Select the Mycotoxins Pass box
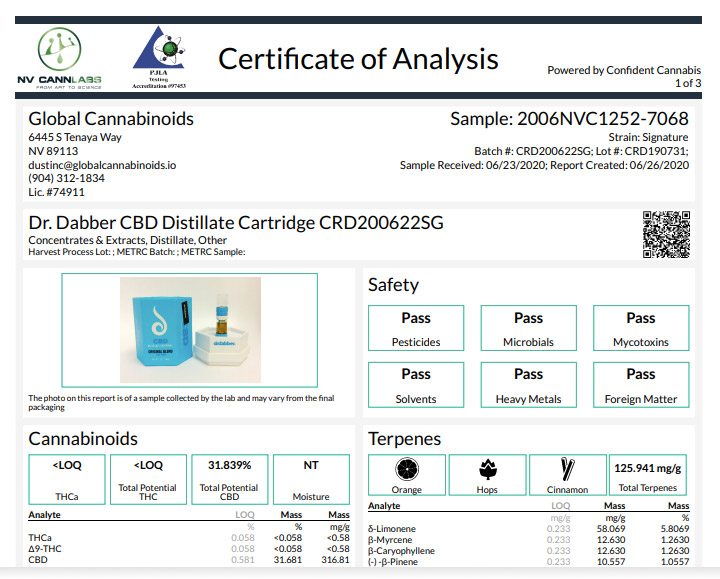This screenshot has height=579, width=720. (x=641, y=328)
